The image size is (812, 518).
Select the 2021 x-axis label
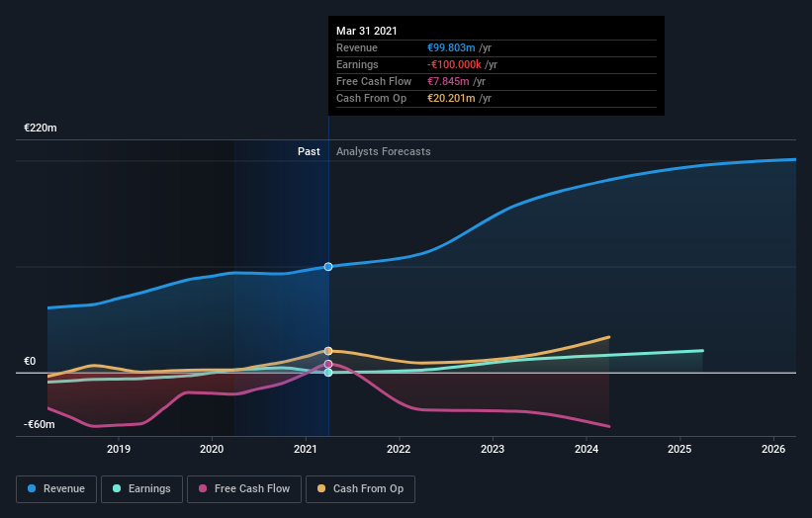pos(306,449)
